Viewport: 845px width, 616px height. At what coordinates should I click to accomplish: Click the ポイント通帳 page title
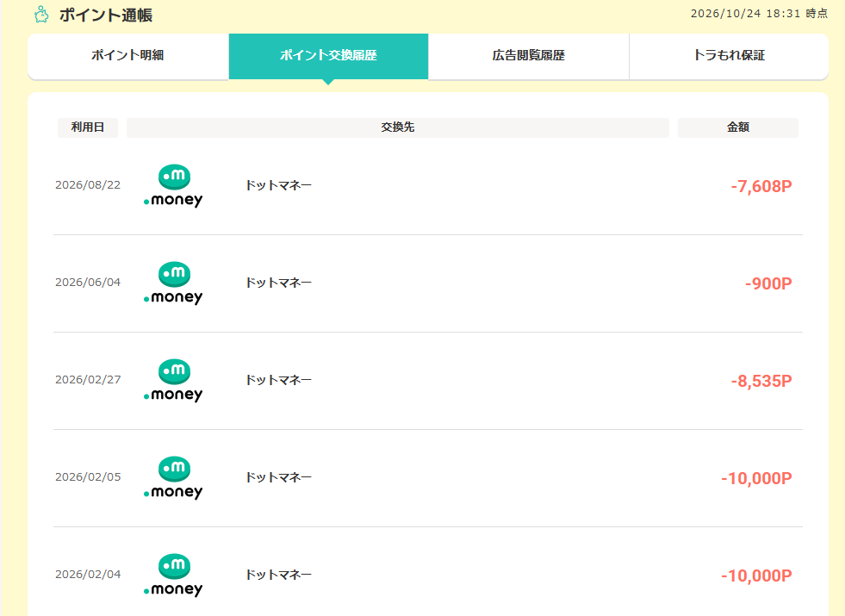(x=106, y=16)
